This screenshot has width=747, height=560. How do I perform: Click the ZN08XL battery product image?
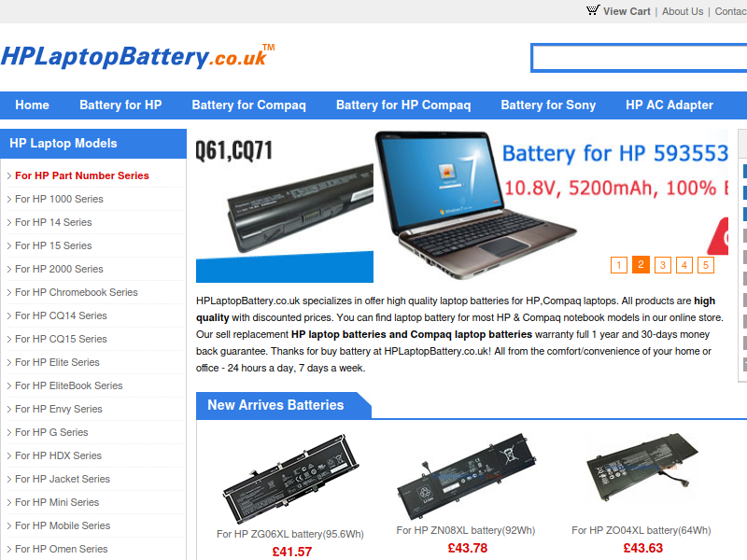pyautogui.click(x=466, y=476)
